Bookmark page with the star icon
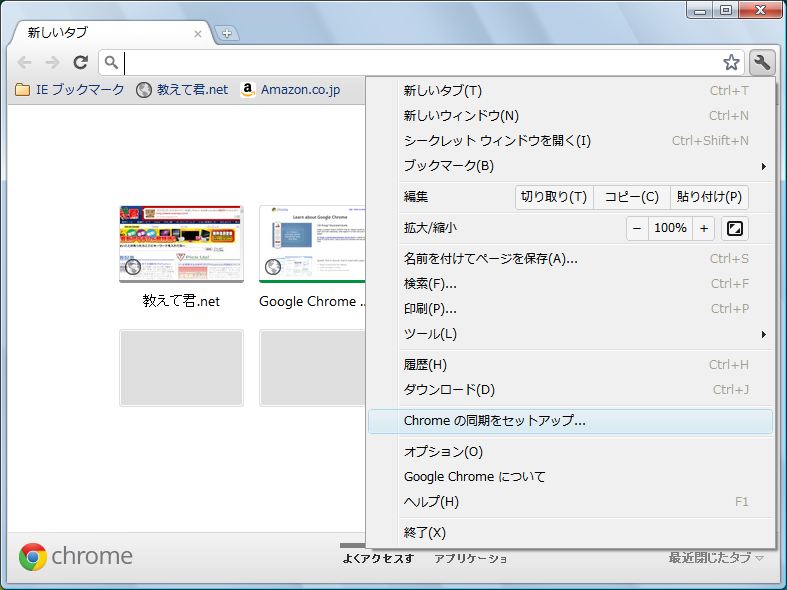This screenshot has height=590, width=787. coord(731,62)
